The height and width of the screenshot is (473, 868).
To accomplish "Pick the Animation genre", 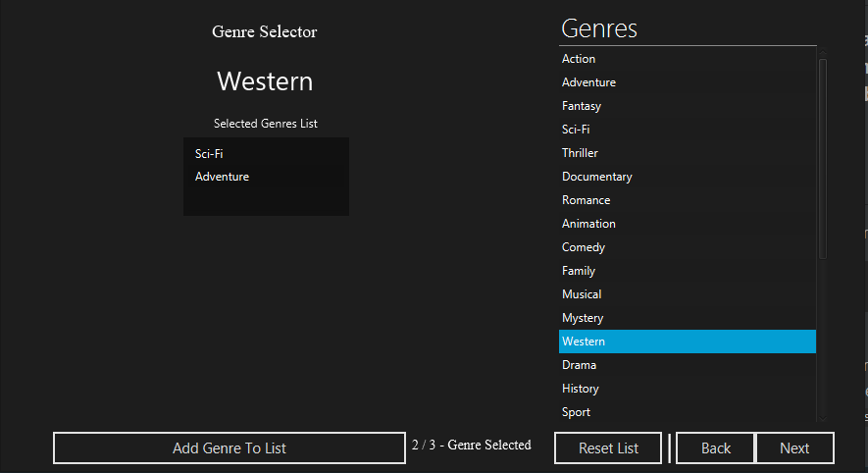I will pyautogui.click(x=588, y=224).
